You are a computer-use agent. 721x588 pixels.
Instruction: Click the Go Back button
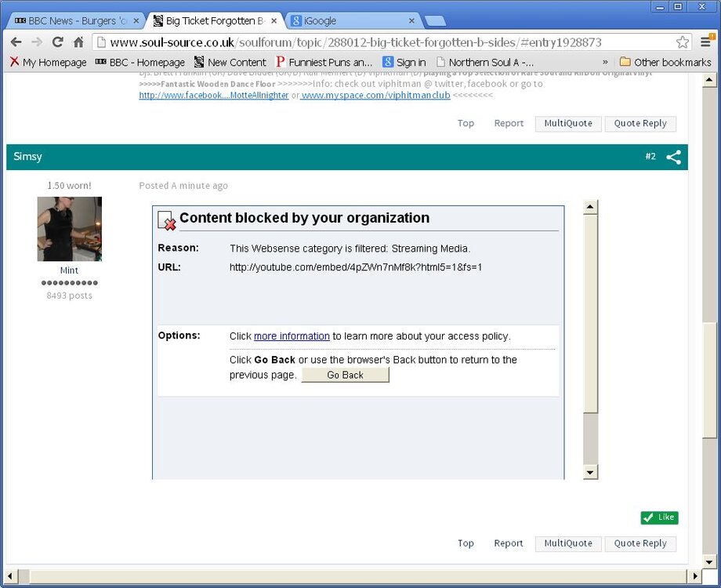(x=345, y=375)
